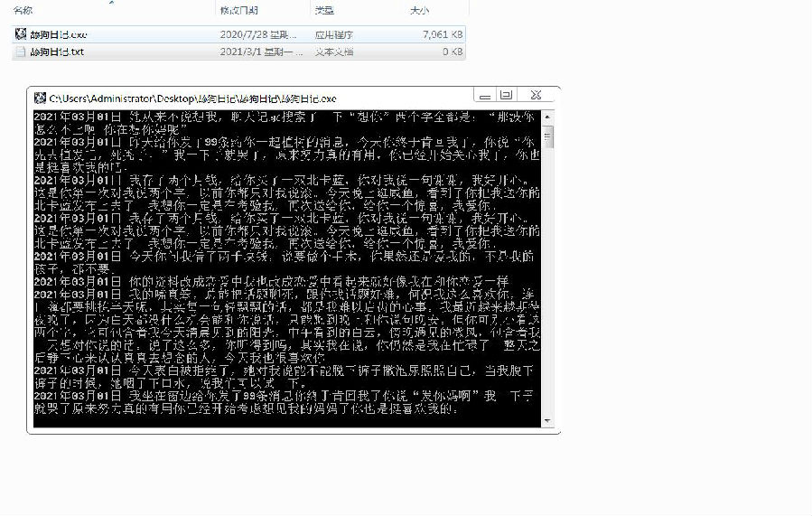
Task: Maximize the console window
Action: [507, 95]
